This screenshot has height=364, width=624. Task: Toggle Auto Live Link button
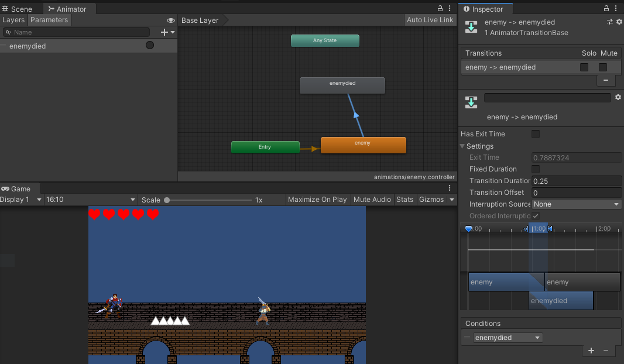click(430, 20)
